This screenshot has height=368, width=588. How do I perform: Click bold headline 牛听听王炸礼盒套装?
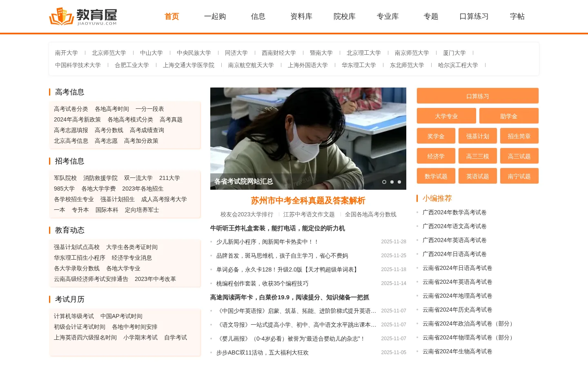coord(278,229)
